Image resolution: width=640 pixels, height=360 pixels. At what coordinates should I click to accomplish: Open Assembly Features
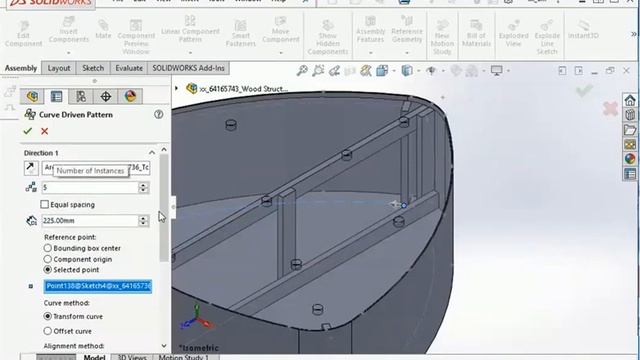(x=370, y=29)
